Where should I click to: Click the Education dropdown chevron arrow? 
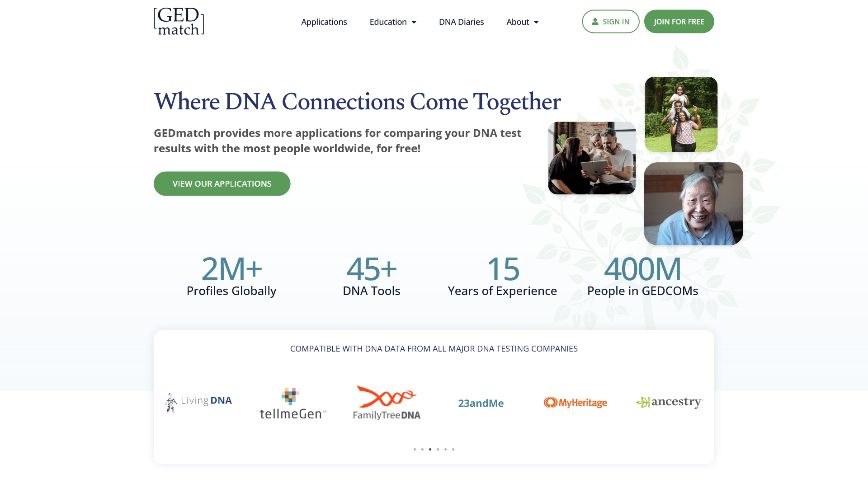coord(414,22)
